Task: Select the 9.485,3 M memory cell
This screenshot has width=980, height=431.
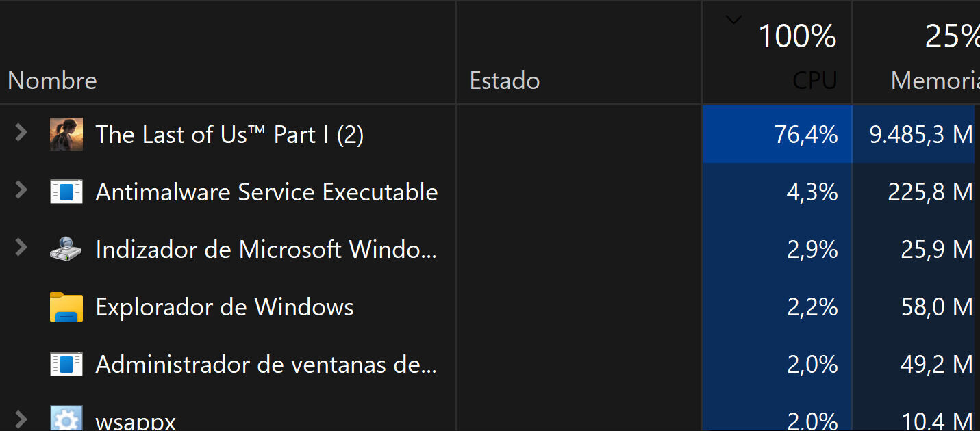Action: (x=914, y=135)
